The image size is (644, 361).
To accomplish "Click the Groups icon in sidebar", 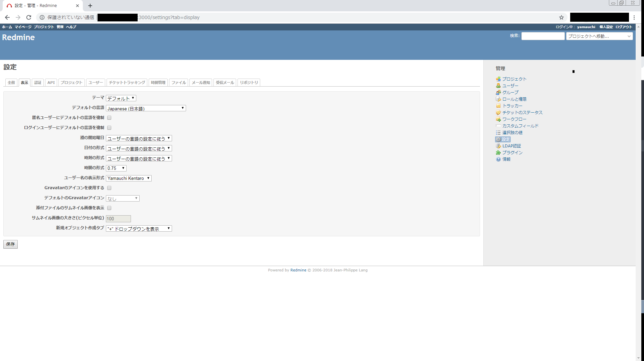I will click(498, 92).
